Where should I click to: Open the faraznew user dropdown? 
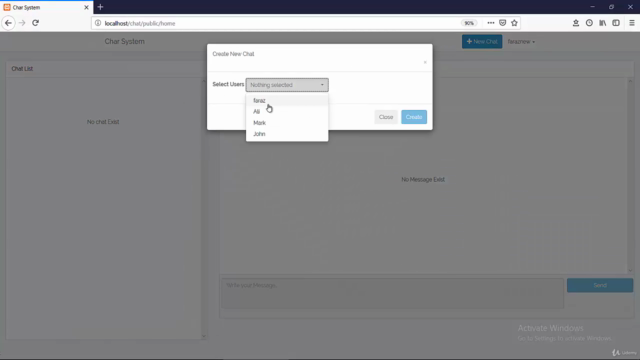pyautogui.click(x=521, y=42)
